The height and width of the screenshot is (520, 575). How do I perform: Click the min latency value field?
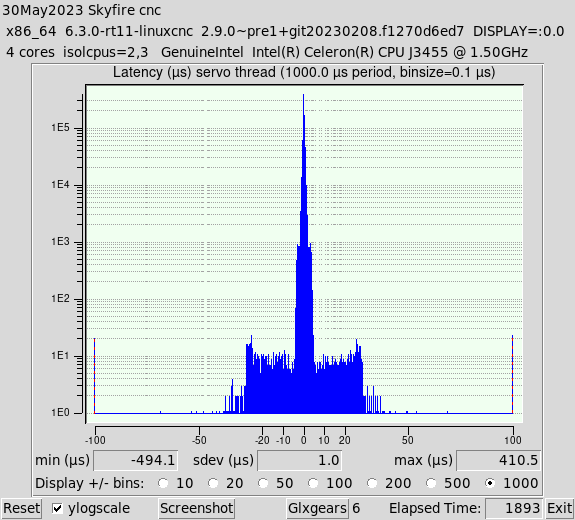(136, 461)
